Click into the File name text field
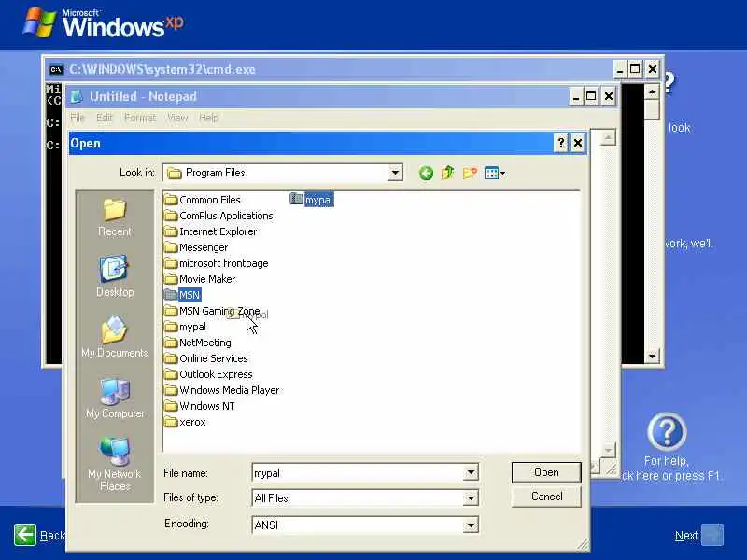747x560 pixels. (359, 473)
